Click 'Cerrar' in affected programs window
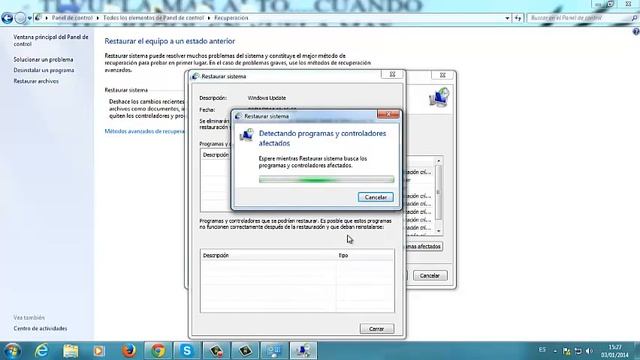The image size is (640, 360). tap(377, 329)
